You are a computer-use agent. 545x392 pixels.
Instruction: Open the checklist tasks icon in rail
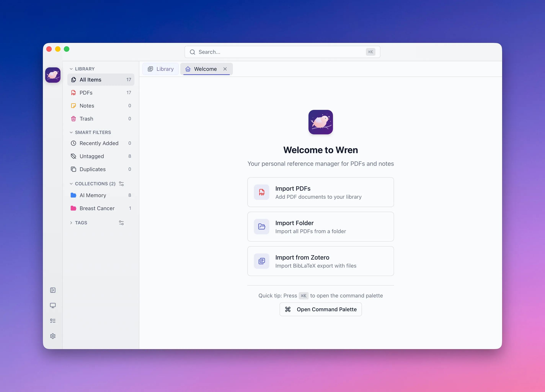click(53, 321)
